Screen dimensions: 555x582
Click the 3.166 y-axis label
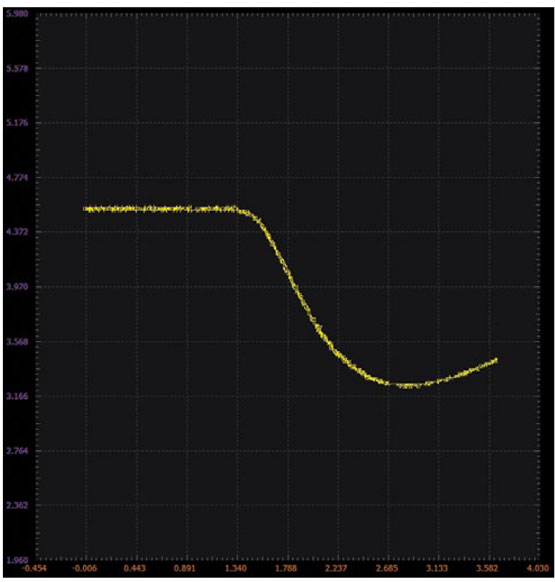(17, 396)
